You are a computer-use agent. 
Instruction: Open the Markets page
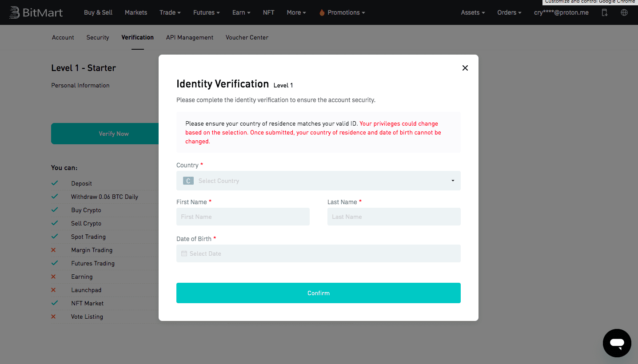click(136, 12)
